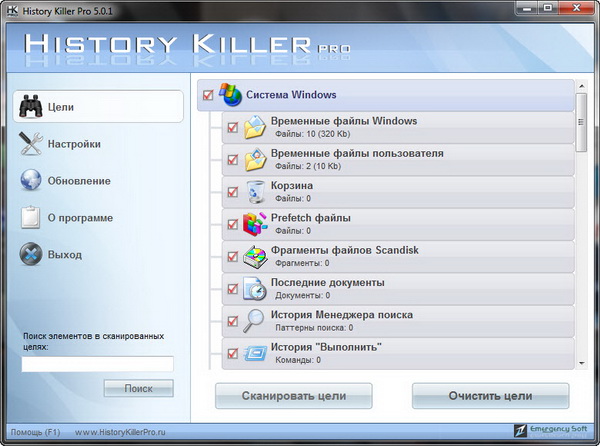Image resolution: width=600 pixels, height=446 pixels.
Task: Click the magnifier icon for История Менеджера поиска
Action: (x=255, y=321)
